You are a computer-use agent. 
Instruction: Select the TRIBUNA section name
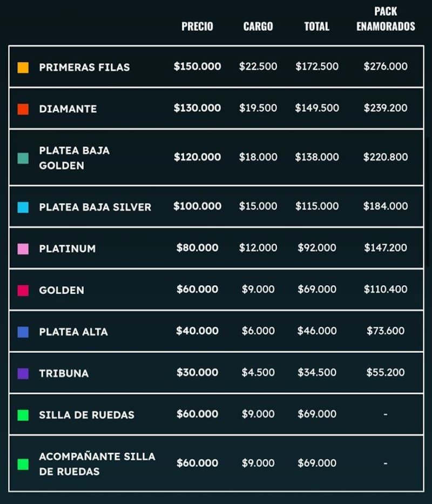click(64, 373)
